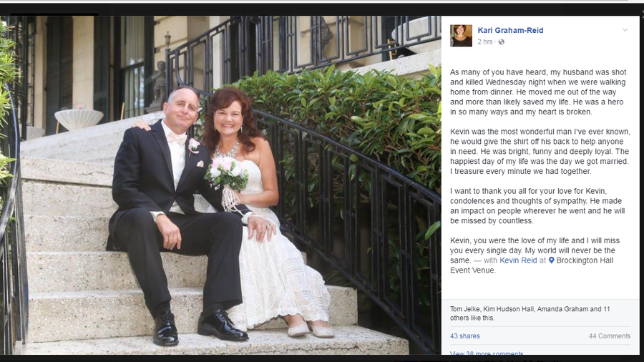This screenshot has height=362, width=644.
Task: Open the 2 hrs timestamp link
Action: point(484,42)
